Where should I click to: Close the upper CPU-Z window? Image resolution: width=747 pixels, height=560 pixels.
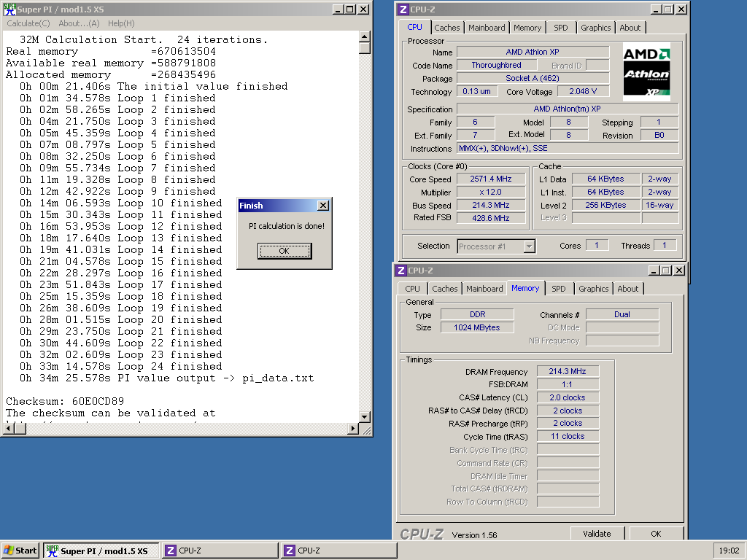click(x=681, y=9)
